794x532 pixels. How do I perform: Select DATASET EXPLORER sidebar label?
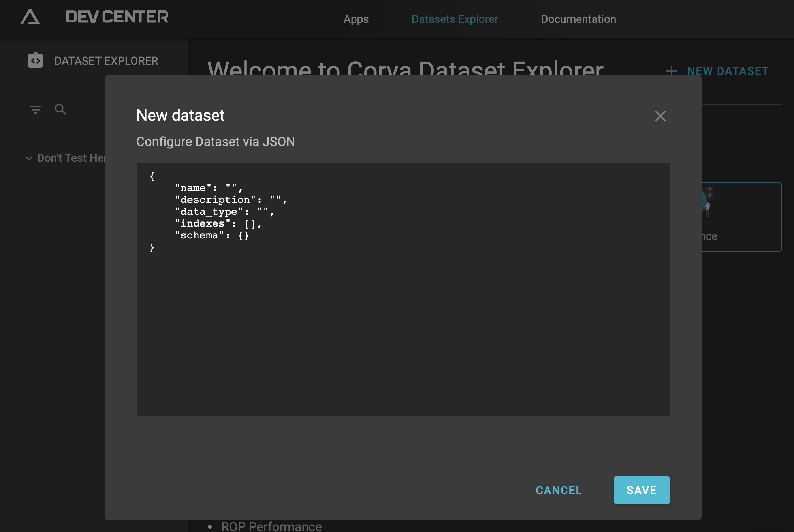coord(106,61)
